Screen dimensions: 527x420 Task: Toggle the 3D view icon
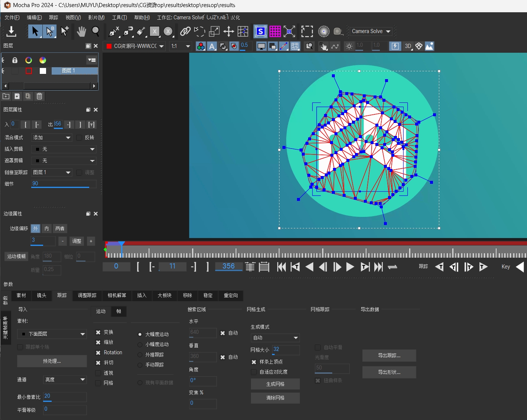pyautogui.click(x=408, y=46)
